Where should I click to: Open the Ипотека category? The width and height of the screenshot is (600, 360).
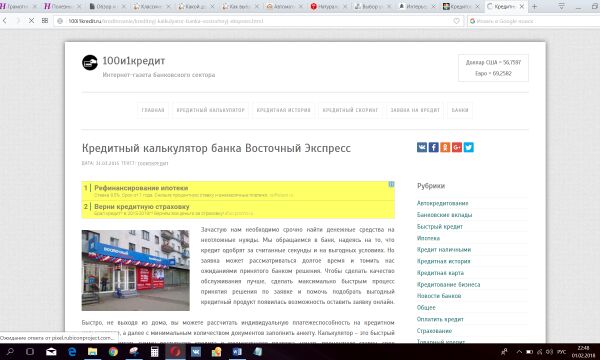click(x=428, y=238)
